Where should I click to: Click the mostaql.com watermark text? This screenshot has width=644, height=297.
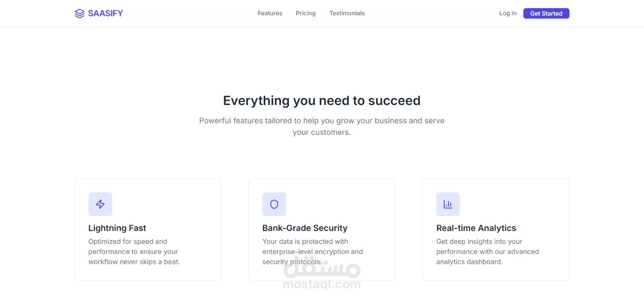tap(322, 285)
